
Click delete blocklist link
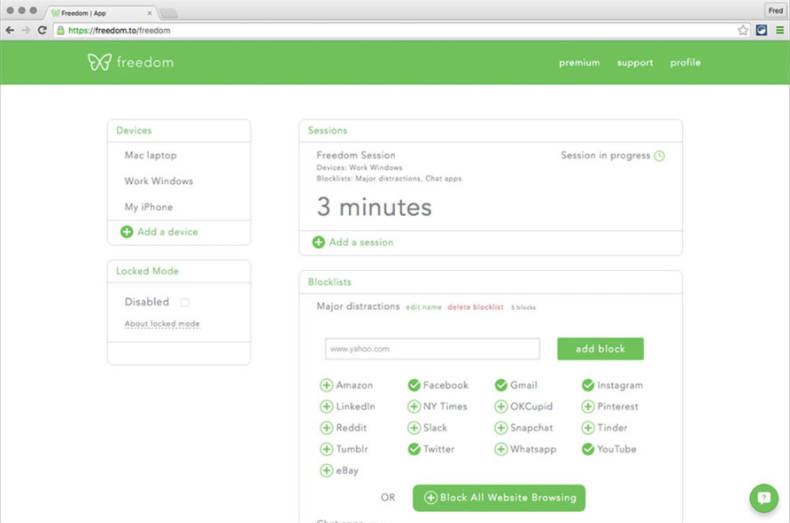[475, 307]
